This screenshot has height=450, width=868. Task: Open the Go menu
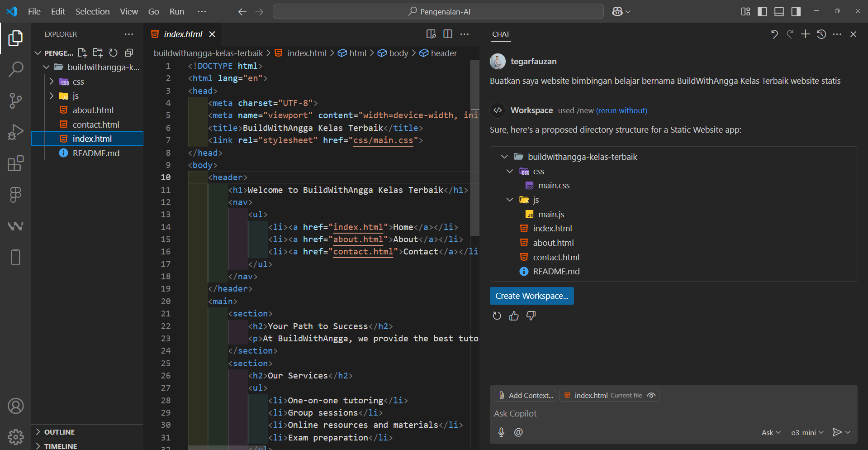coord(154,11)
